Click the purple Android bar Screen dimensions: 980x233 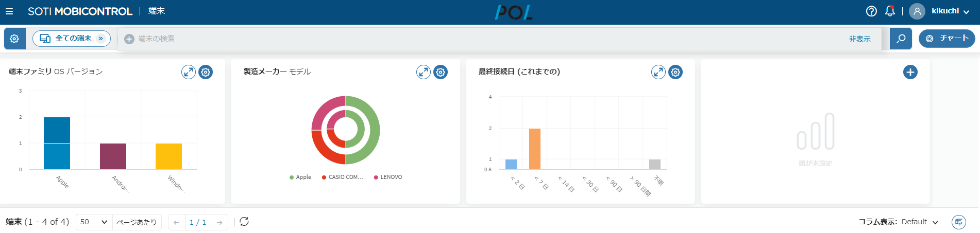pos(113,156)
